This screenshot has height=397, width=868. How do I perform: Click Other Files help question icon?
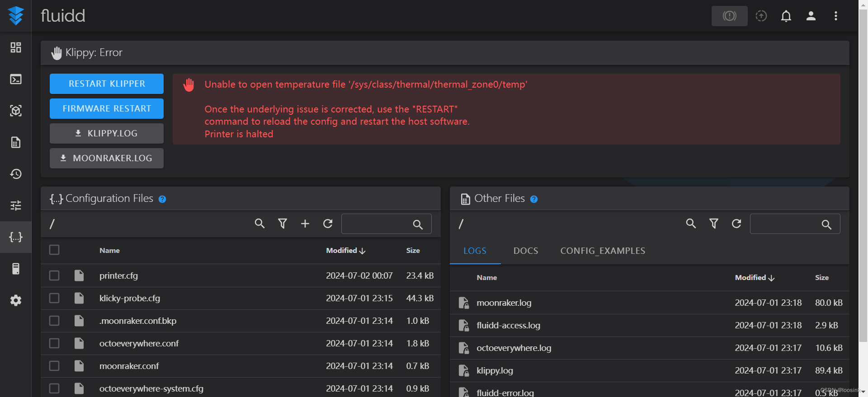click(534, 199)
